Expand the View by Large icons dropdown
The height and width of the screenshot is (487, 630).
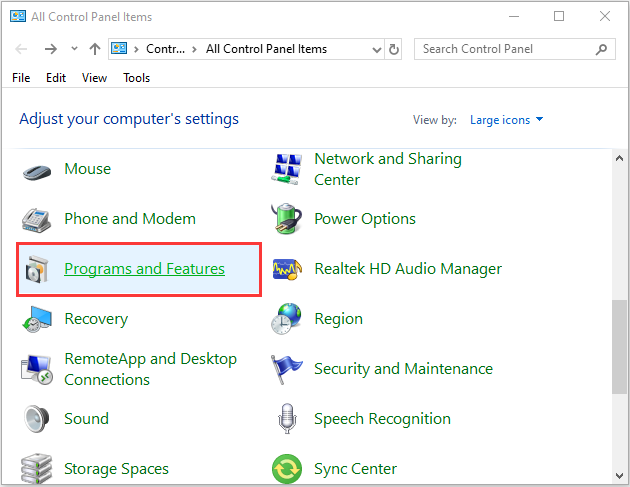click(x=506, y=120)
